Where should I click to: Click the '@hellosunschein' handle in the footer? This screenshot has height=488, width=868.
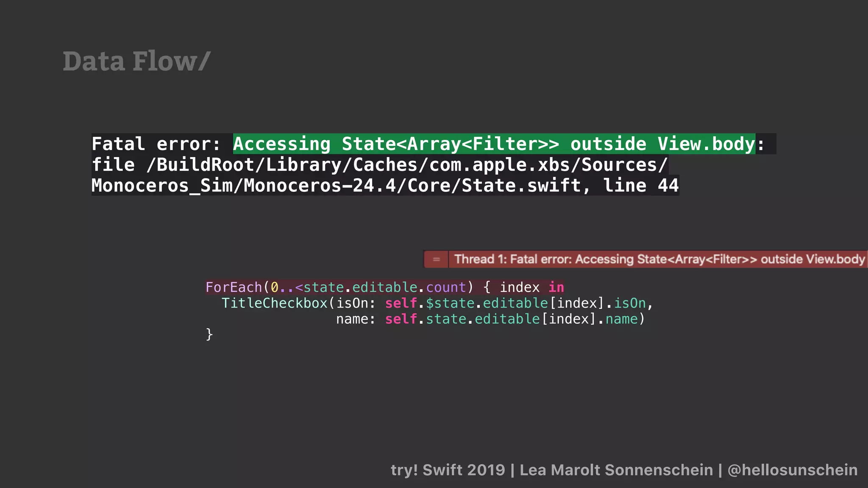[793, 470]
